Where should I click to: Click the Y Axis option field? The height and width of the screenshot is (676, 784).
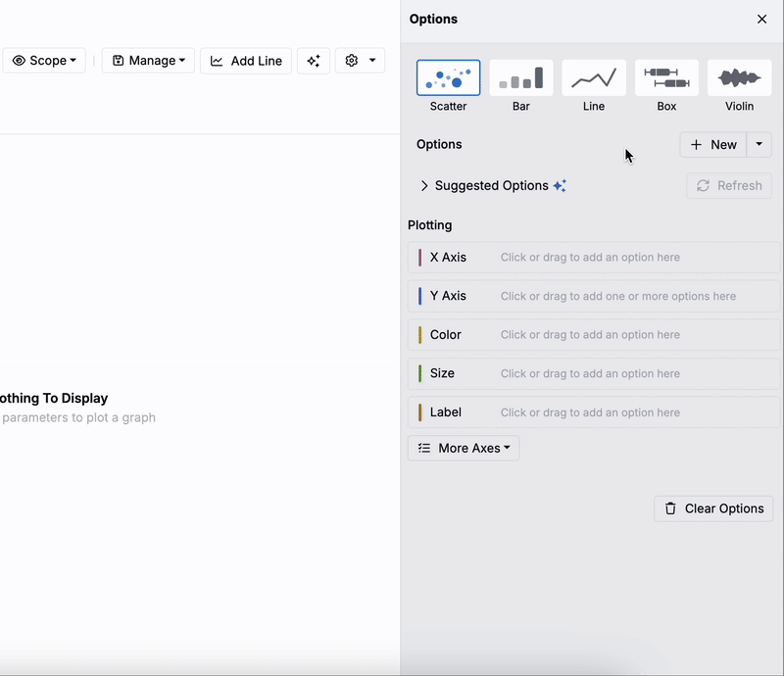627,296
